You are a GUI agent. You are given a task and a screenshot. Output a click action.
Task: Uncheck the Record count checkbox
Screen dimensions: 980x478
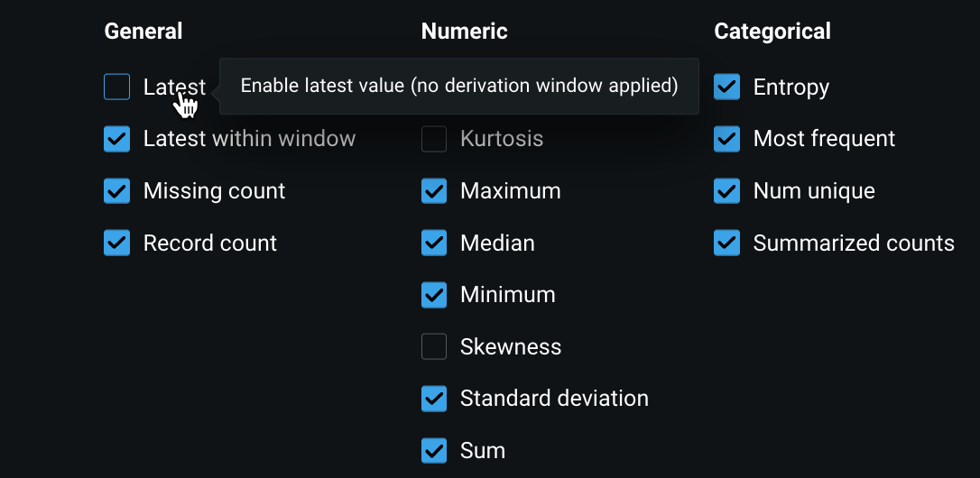point(117,244)
